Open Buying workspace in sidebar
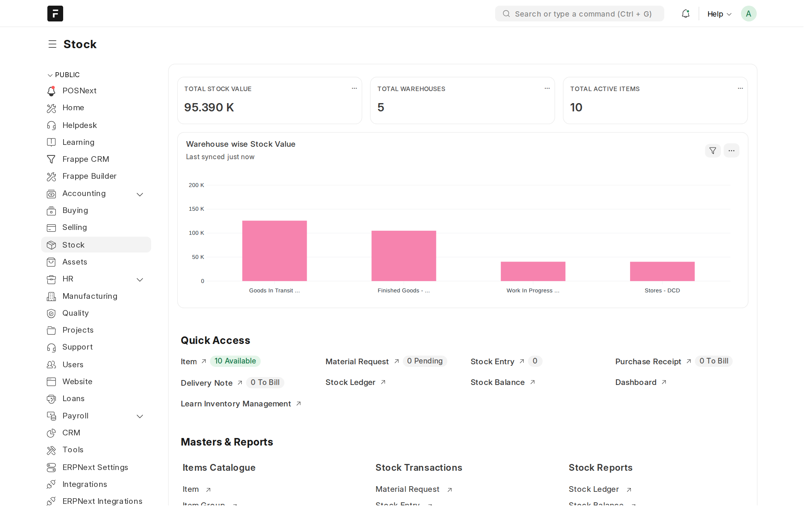Viewport: 812px width, 508px height. (x=96, y=210)
